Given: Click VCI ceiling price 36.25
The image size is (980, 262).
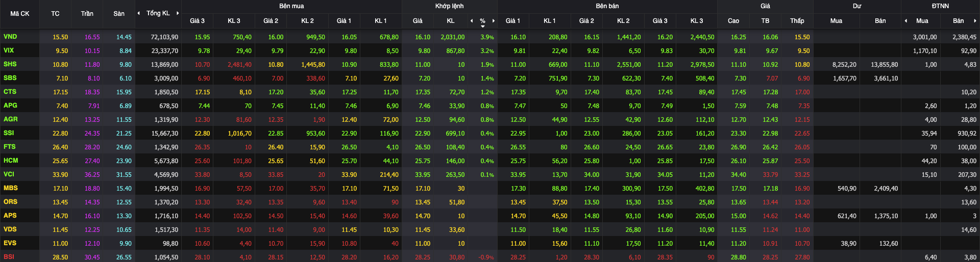Looking at the screenshot, I should point(92,175).
